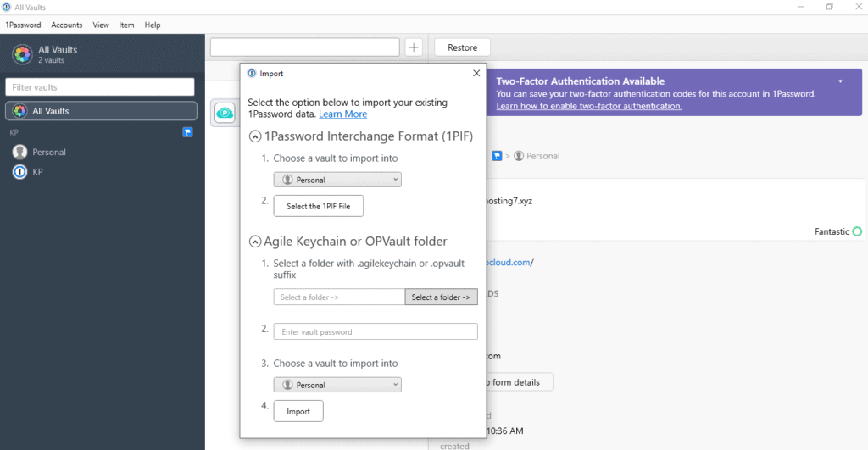The width and height of the screenshot is (868, 450).
Task: Click the All Vaults header icon
Action: tap(22, 55)
